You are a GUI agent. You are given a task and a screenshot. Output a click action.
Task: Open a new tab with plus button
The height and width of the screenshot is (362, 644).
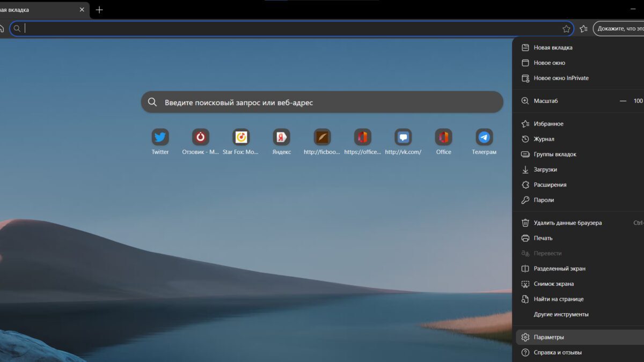tap(99, 10)
